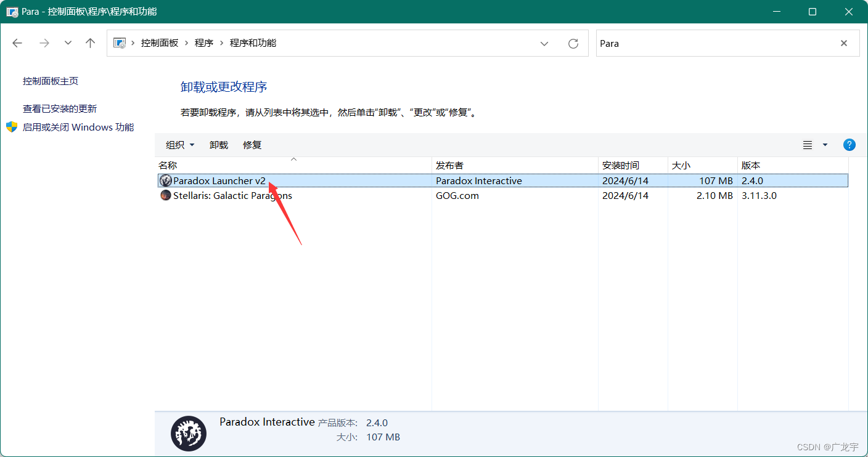This screenshot has height=457, width=868.
Task: Click the control panel address bar icon
Action: click(x=120, y=43)
